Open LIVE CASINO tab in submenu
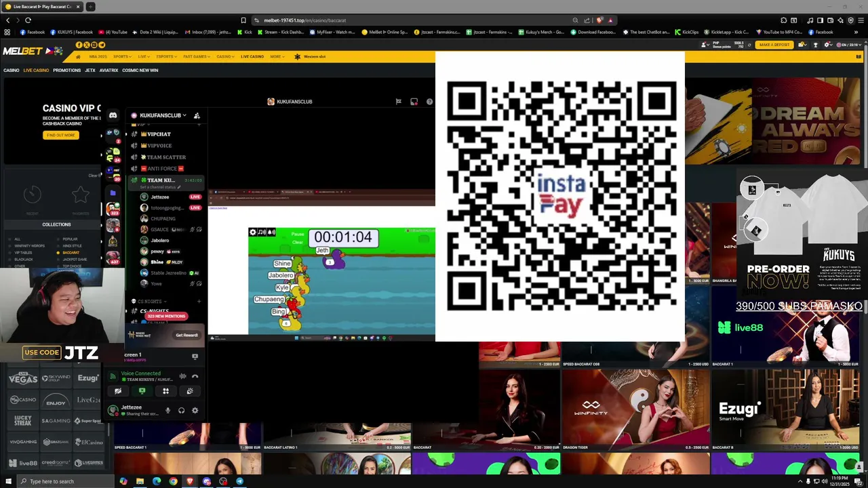868x488 pixels. pos(36,70)
